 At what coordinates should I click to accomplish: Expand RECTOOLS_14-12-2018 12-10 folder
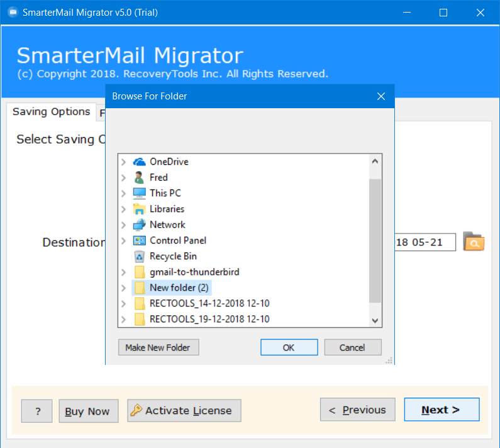(x=124, y=304)
